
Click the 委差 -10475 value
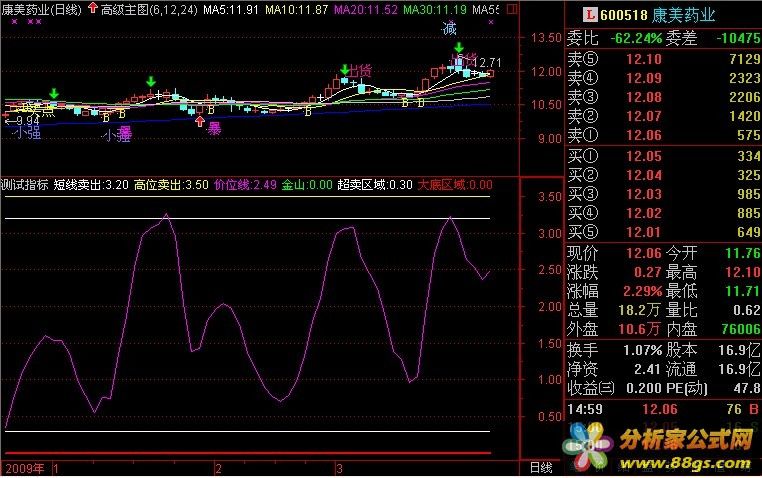tap(738, 38)
